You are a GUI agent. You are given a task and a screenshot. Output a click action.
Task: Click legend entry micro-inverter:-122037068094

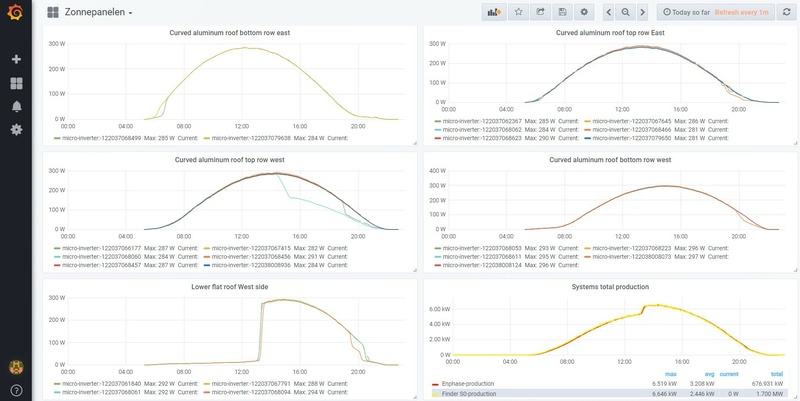pyautogui.click(x=251, y=392)
